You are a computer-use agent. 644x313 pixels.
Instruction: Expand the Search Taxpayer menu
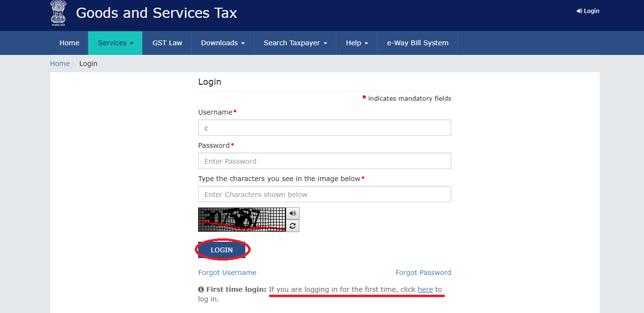click(x=295, y=43)
